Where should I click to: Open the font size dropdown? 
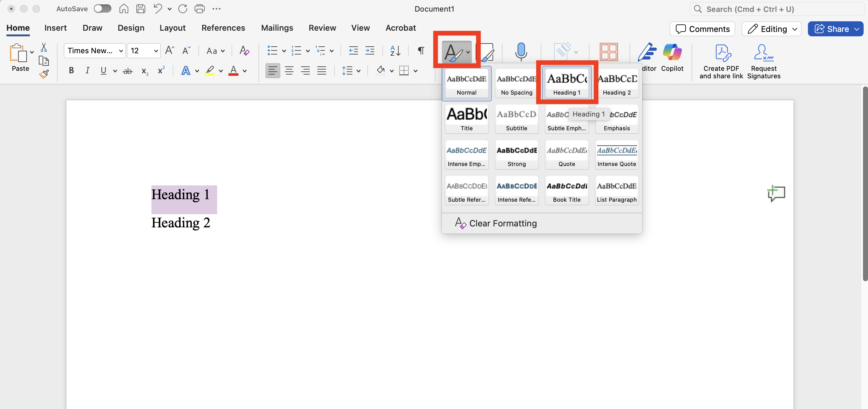pos(156,51)
